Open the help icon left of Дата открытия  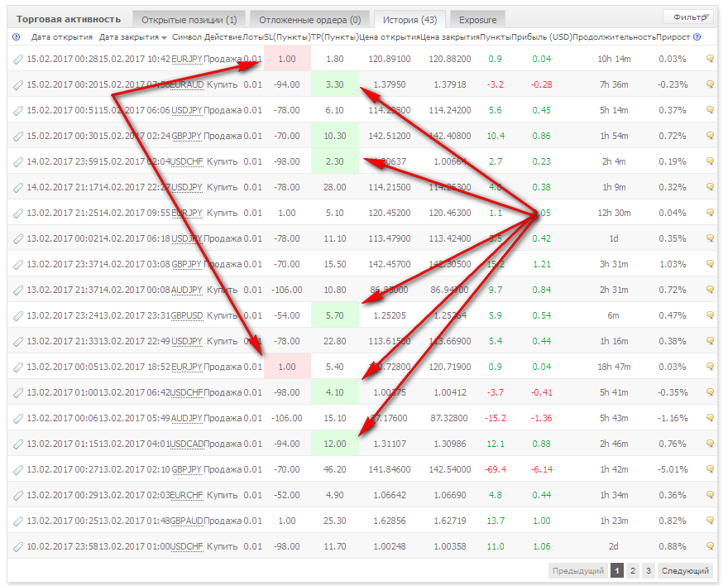pyautogui.click(x=17, y=37)
